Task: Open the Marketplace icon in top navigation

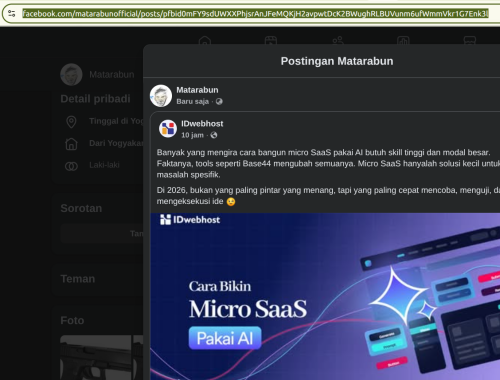Action: coord(470,41)
